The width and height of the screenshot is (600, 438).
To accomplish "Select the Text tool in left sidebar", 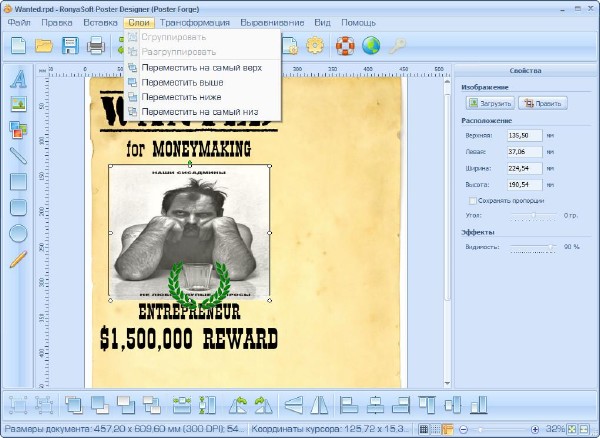I will coord(17,78).
